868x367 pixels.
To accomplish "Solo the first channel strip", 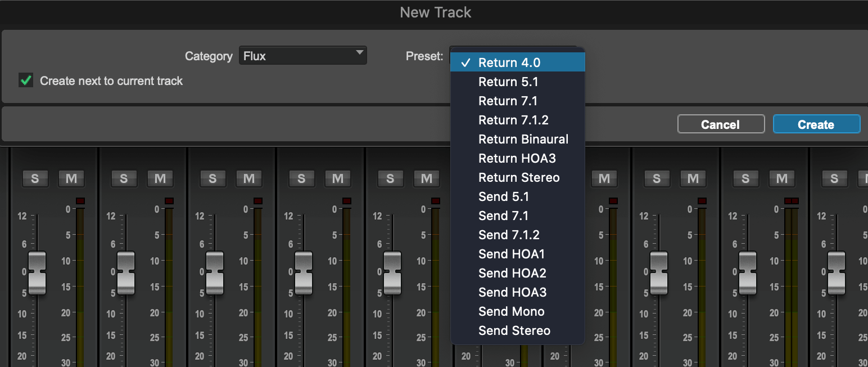I will [x=35, y=178].
